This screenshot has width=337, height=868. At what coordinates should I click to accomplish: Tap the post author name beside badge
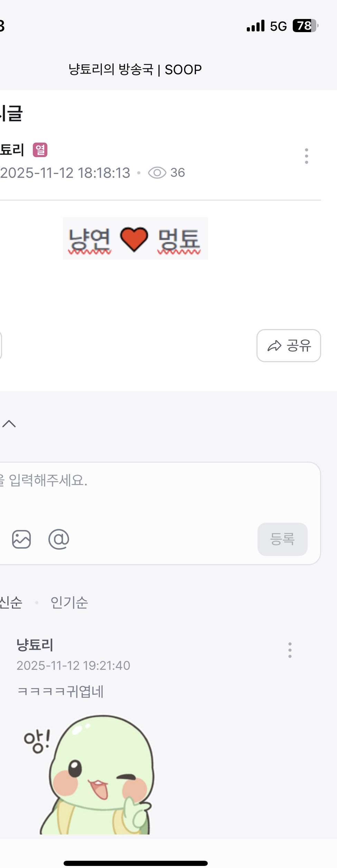(12, 150)
